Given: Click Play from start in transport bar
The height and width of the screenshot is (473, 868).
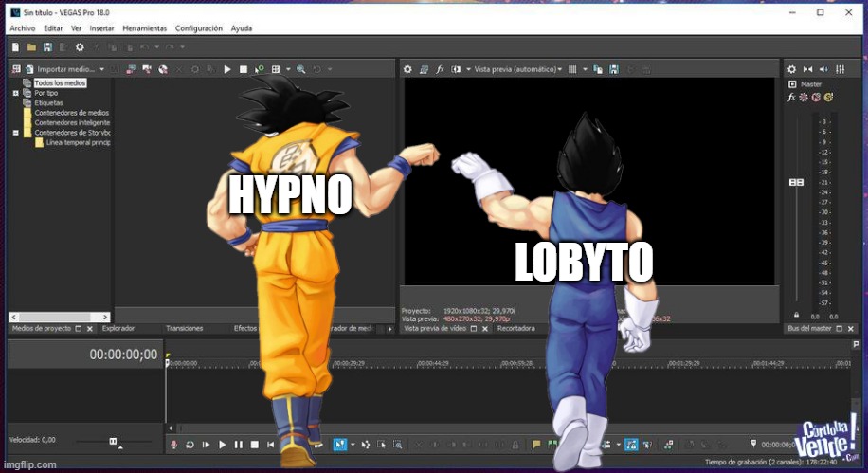Looking at the screenshot, I should click(x=206, y=445).
